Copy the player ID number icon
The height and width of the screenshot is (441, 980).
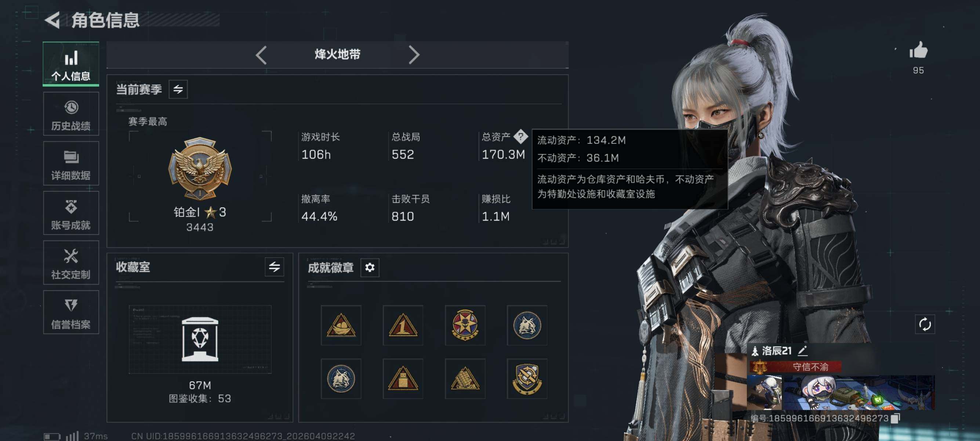tap(895, 418)
